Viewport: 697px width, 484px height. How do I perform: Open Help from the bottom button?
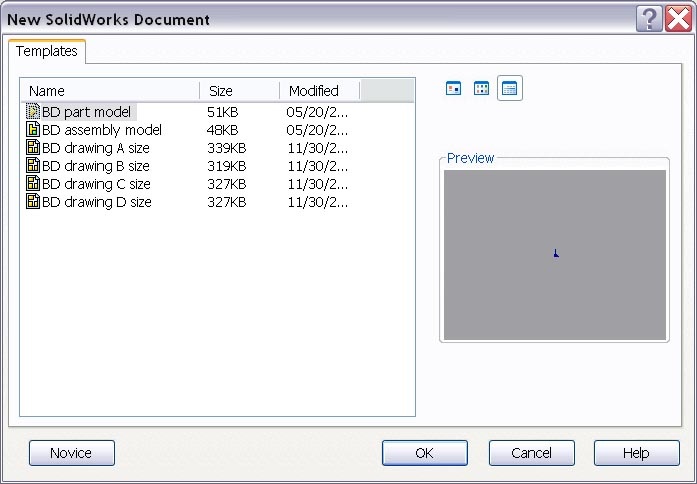pos(637,453)
